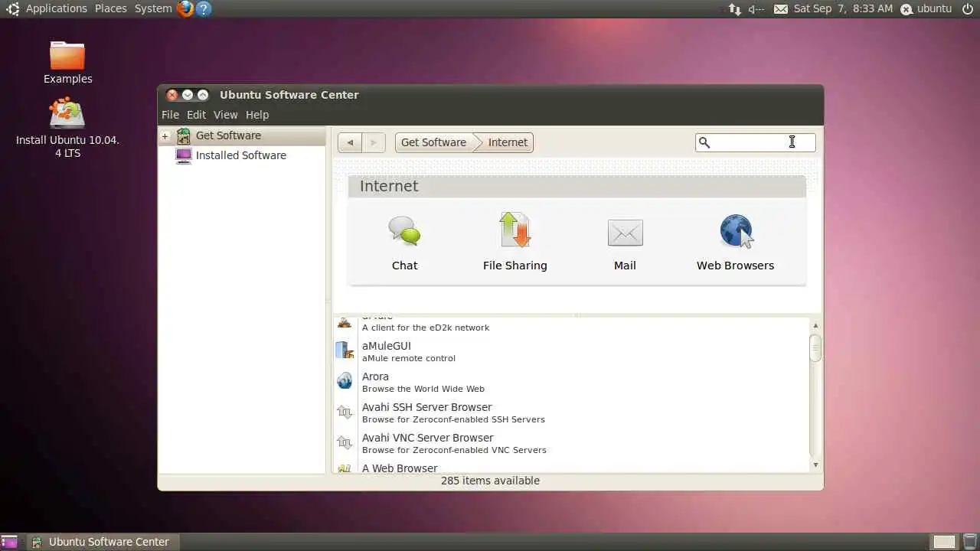Image resolution: width=980 pixels, height=551 pixels.
Task: Click the Web Browsers category label
Action: (x=735, y=266)
